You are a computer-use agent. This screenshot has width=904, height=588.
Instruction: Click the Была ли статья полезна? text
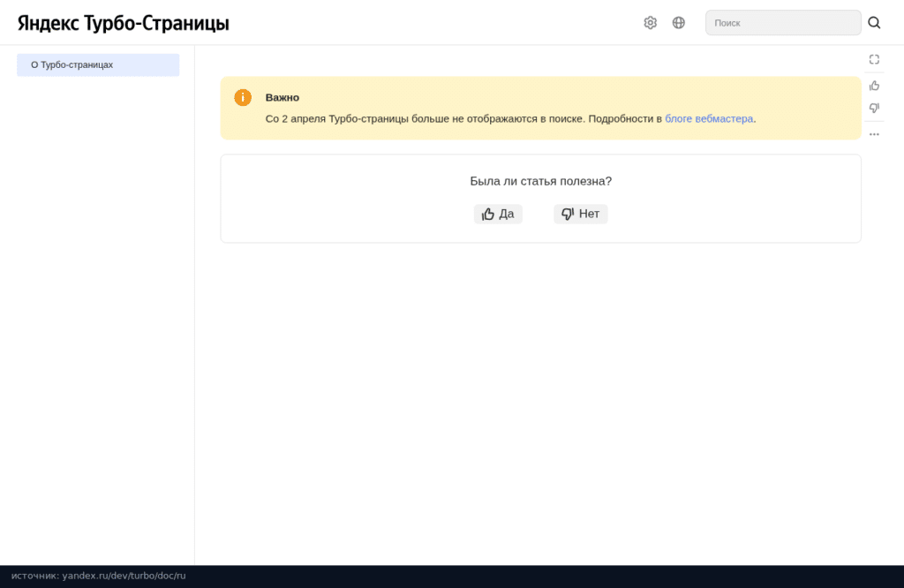[541, 181]
